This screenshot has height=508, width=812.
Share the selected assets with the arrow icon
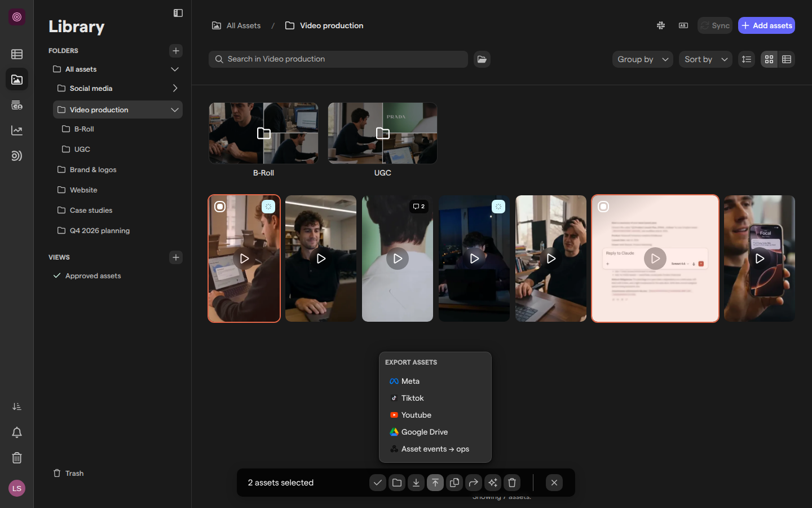tap(474, 483)
